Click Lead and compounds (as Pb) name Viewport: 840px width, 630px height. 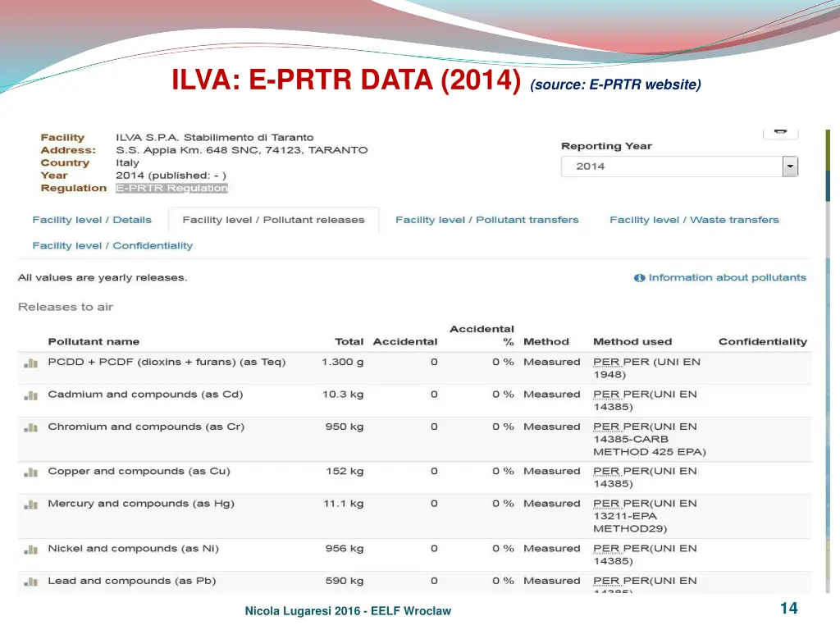pyautogui.click(x=132, y=581)
